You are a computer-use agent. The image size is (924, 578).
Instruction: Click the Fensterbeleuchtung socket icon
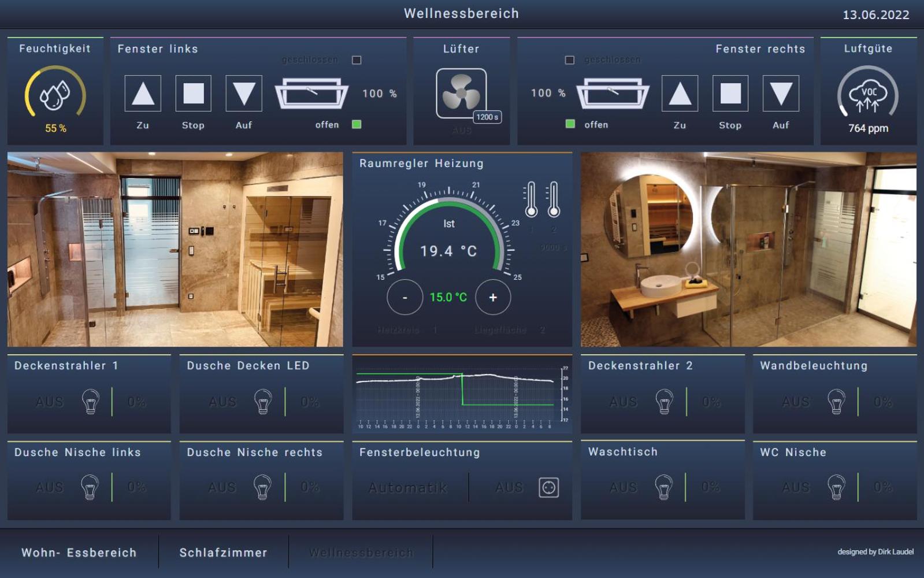click(x=548, y=487)
